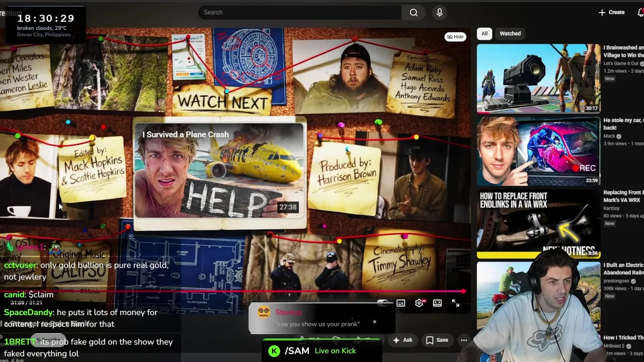Screen dimensions: 644x362
Task: Click the 'How I Tricked' video title
Action: point(623,338)
